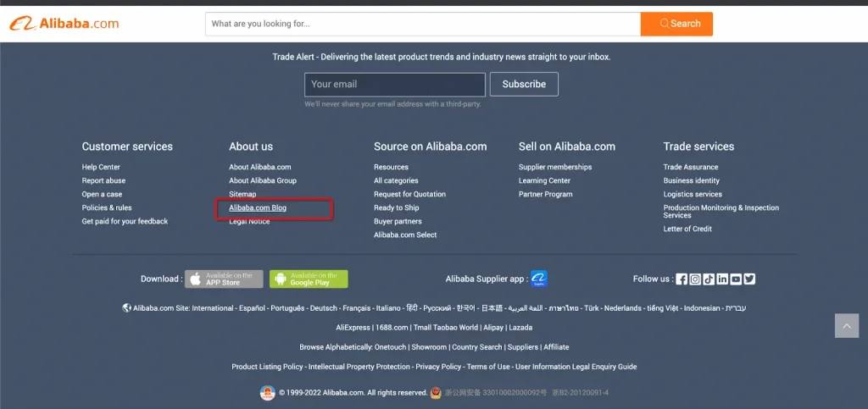
Task: Open Logistics services link
Action: point(693,194)
